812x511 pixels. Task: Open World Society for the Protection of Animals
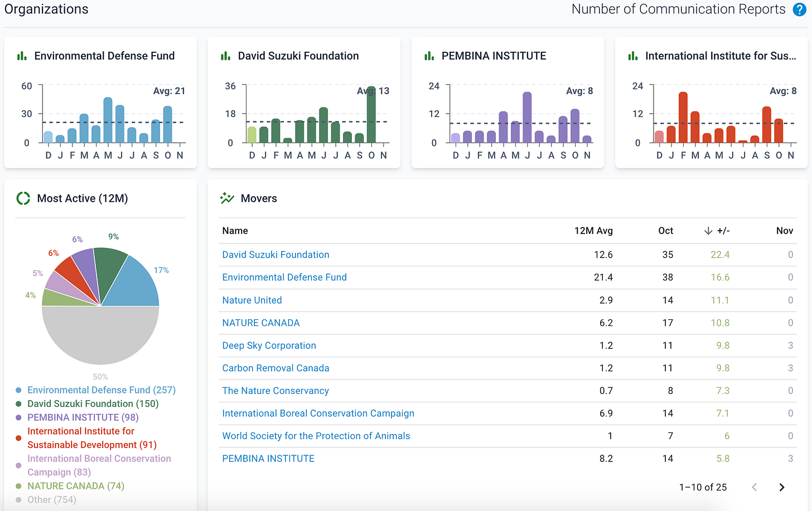pos(316,436)
